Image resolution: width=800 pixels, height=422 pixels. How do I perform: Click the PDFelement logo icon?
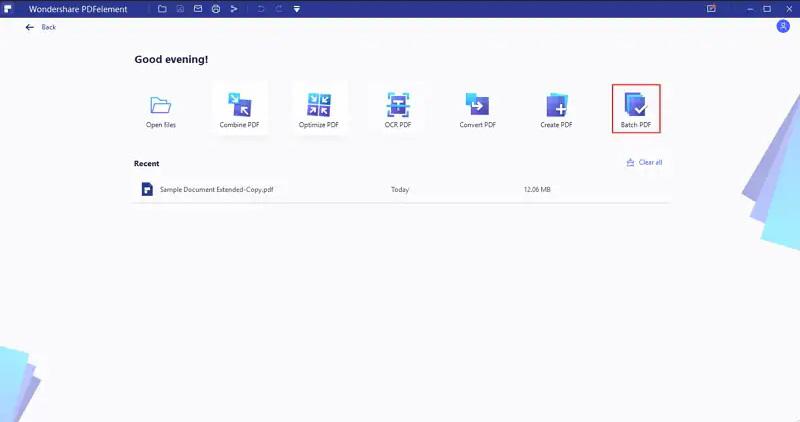click(x=8, y=9)
